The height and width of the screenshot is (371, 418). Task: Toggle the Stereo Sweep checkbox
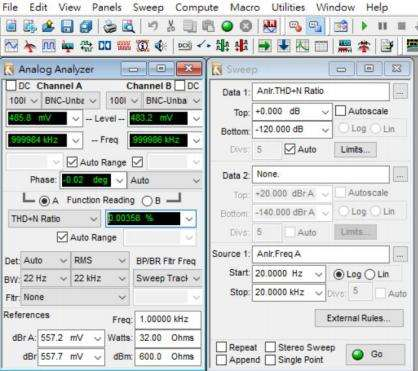click(x=270, y=347)
